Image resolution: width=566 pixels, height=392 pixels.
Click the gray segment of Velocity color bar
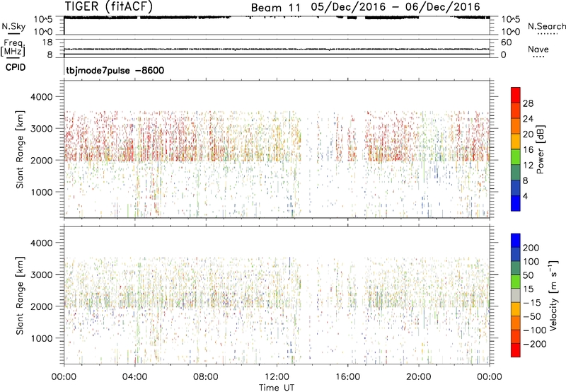516,295
